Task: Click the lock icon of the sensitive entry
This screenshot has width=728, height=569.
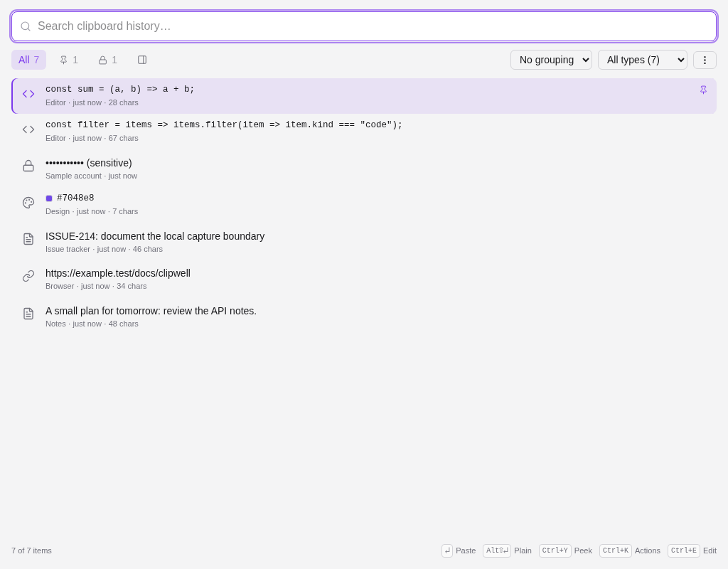Action: (x=28, y=166)
